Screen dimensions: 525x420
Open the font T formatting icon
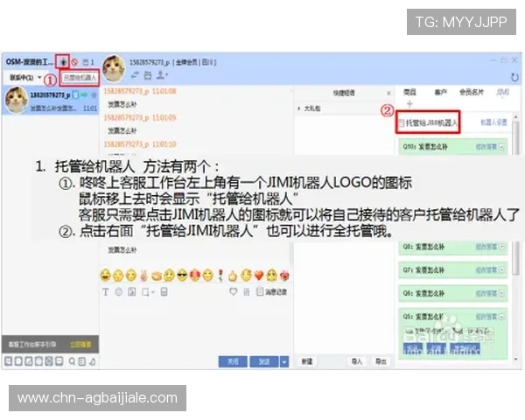[x=106, y=292]
